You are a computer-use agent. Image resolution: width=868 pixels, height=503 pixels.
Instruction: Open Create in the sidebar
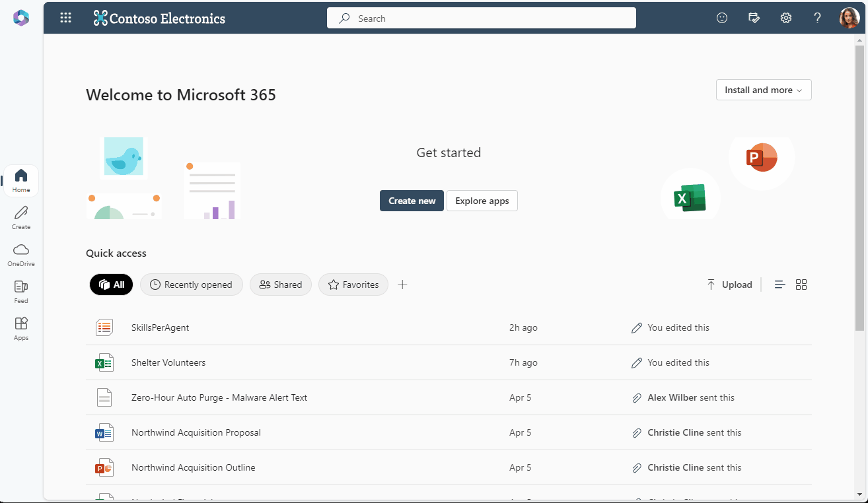(x=21, y=218)
